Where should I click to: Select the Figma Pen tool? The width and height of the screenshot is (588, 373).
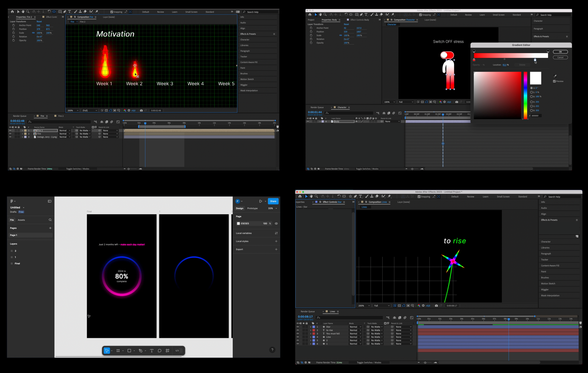tap(140, 351)
